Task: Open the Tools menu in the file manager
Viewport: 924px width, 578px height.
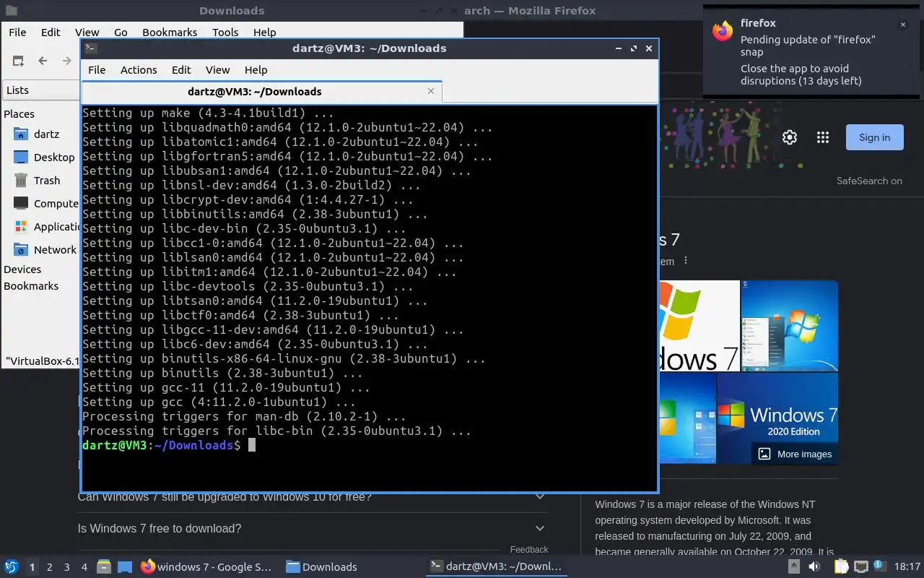Action: (x=225, y=32)
